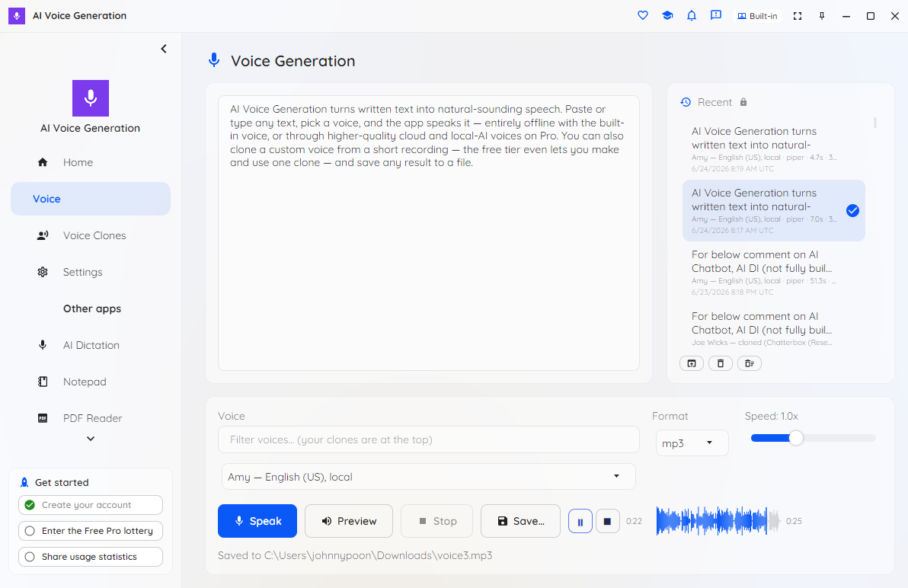Open the mp3 format dropdown
The height and width of the screenshot is (588, 908).
pos(692,443)
